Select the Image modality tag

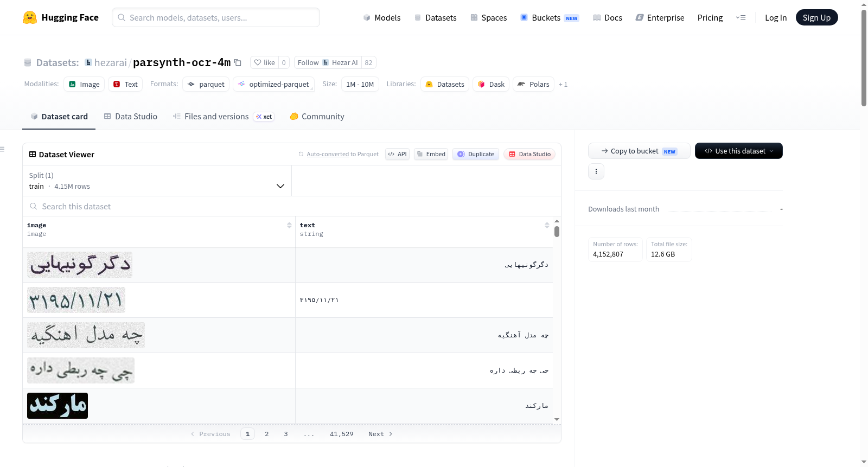point(84,84)
